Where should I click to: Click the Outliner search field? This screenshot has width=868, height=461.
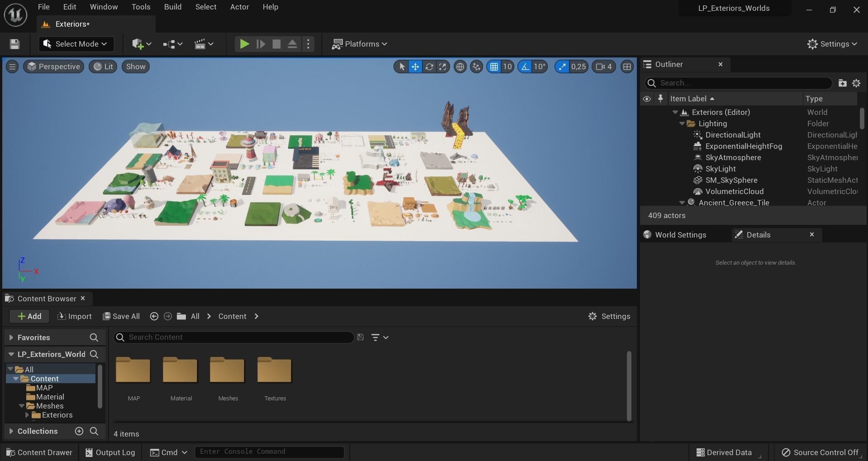pyautogui.click(x=738, y=83)
